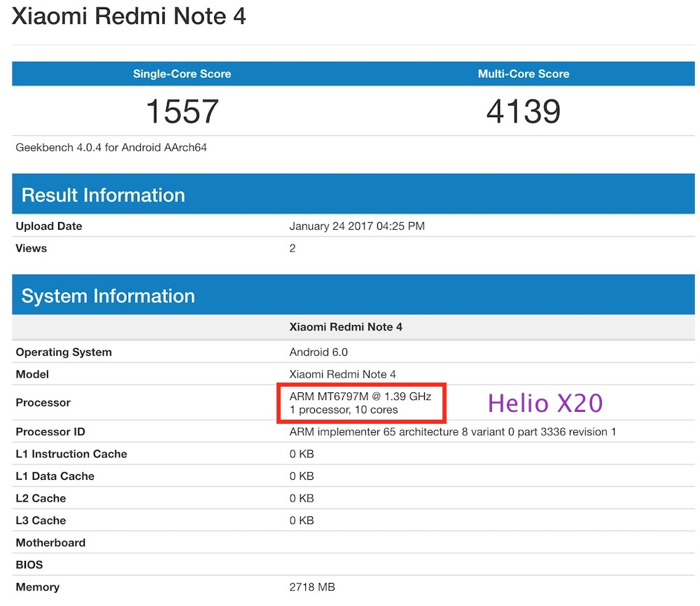The height and width of the screenshot is (606, 700).
Task: Click the L3 Cache 0 KB value
Action: 302,521
